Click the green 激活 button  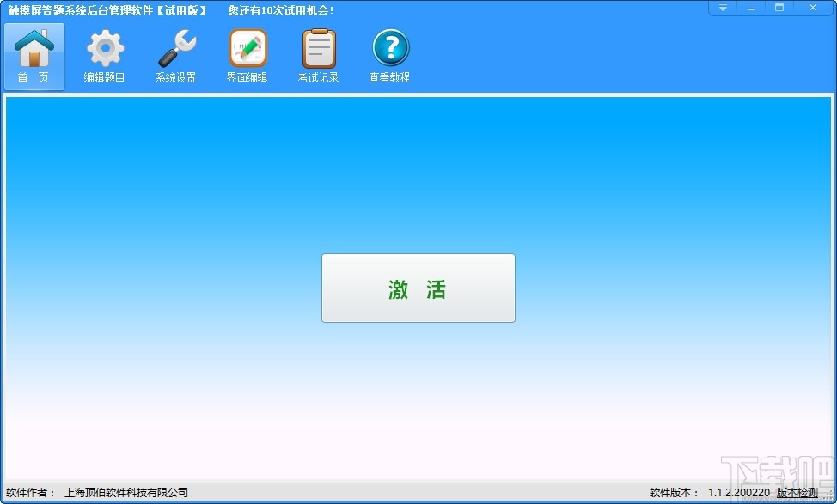[x=418, y=288]
